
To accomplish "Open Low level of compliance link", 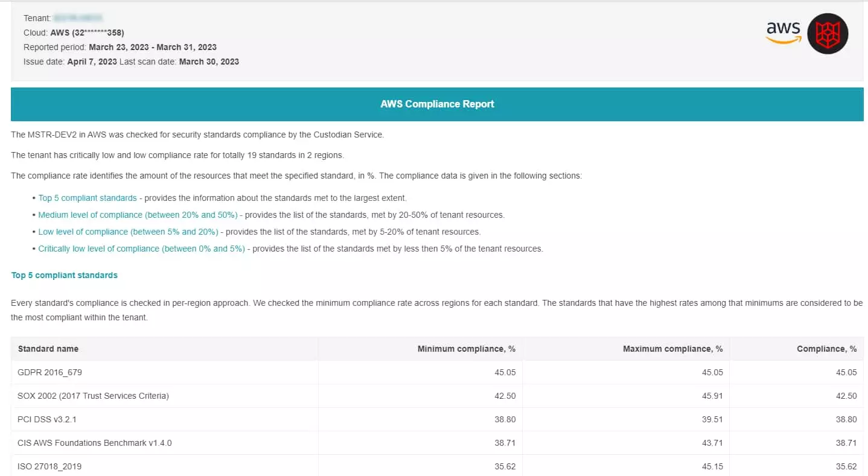I will [x=128, y=232].
